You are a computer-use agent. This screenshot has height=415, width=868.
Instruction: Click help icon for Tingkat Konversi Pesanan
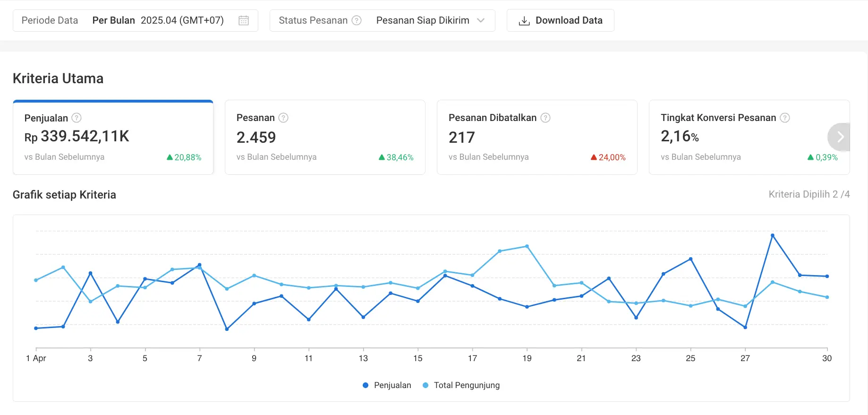[x=785, y=118]
